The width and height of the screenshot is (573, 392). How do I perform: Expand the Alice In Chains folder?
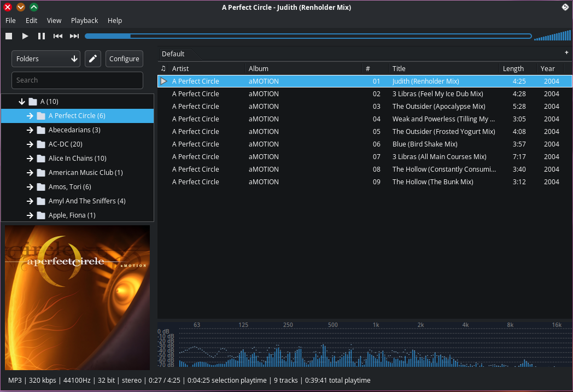(31, 159)
